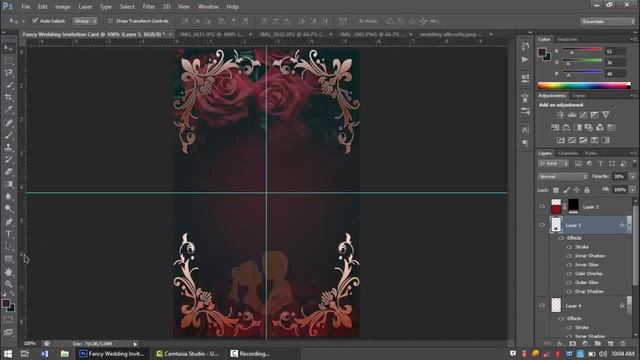Pick a color from the spectrum ramp
The image size is (640, 360).
(584, 85)
